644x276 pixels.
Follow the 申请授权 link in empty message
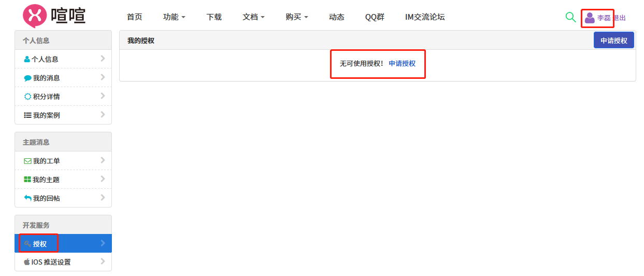[402, 63]
